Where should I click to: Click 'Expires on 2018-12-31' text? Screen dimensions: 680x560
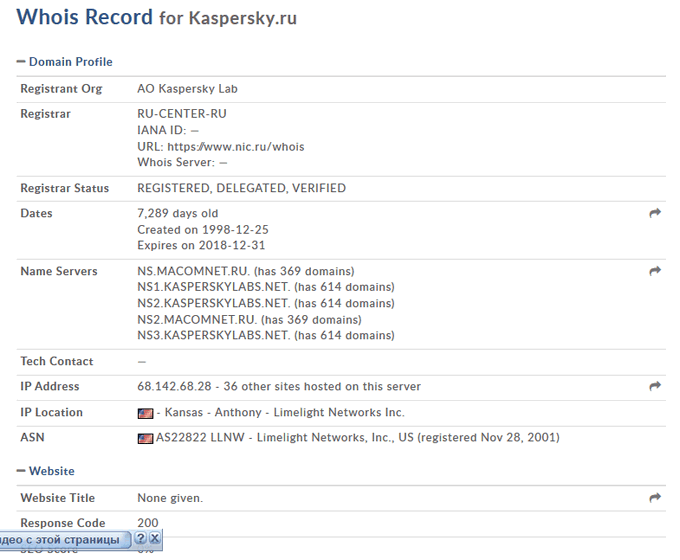coord(201,246)
